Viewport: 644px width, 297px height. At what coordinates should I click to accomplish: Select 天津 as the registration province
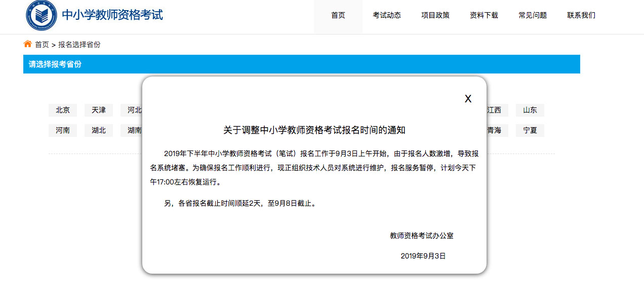point(98,110)
